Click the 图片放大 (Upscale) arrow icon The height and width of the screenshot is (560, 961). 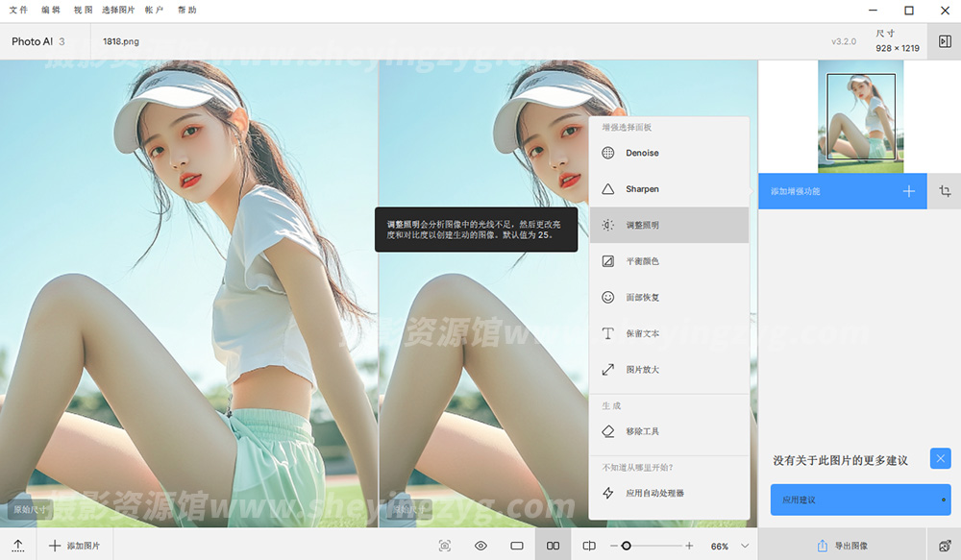(x=607, y=370)
